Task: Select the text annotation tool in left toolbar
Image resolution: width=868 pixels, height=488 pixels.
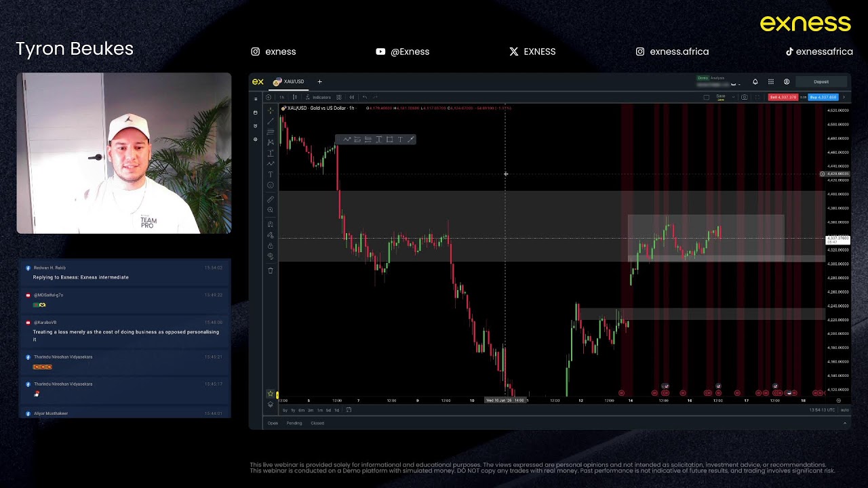Action: coord(271,174)
